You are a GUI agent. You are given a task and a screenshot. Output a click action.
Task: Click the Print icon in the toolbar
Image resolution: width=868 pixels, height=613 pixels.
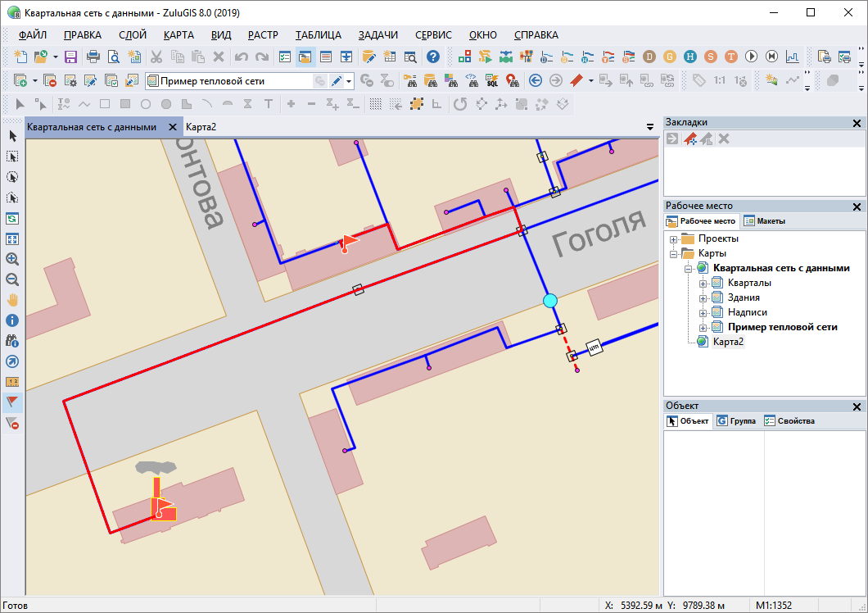coord(93,57)
